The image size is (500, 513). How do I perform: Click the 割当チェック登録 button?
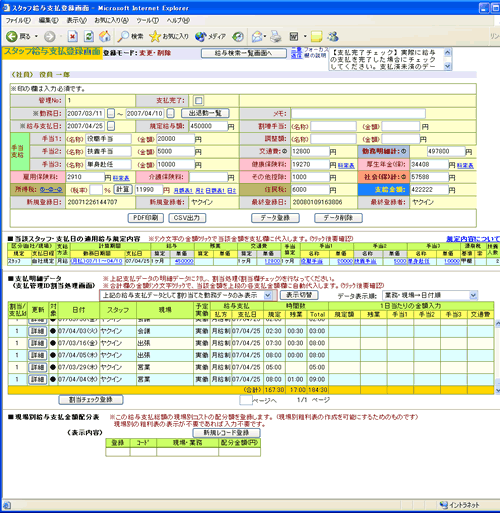(91, 400)
